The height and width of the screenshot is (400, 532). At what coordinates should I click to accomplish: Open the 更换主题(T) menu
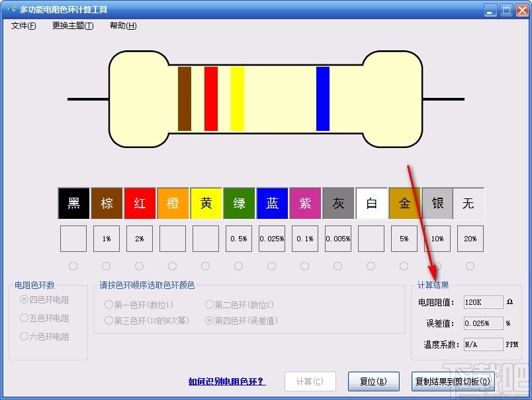(71, 25)
